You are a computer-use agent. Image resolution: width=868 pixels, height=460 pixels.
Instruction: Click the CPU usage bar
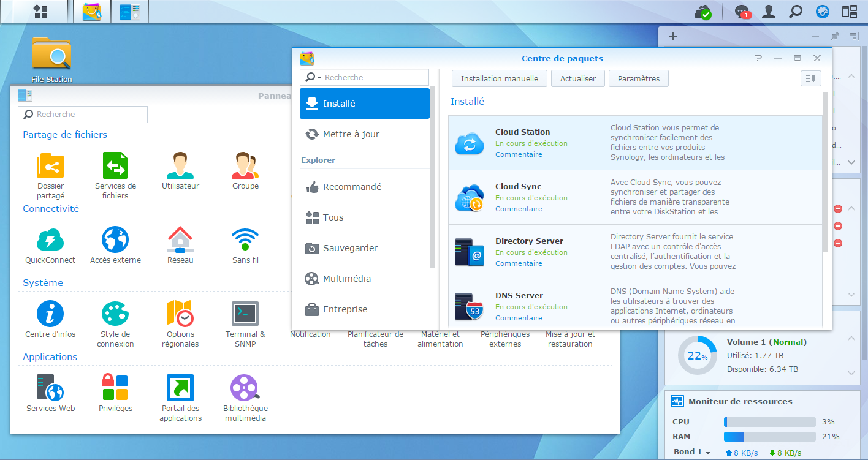770,422
